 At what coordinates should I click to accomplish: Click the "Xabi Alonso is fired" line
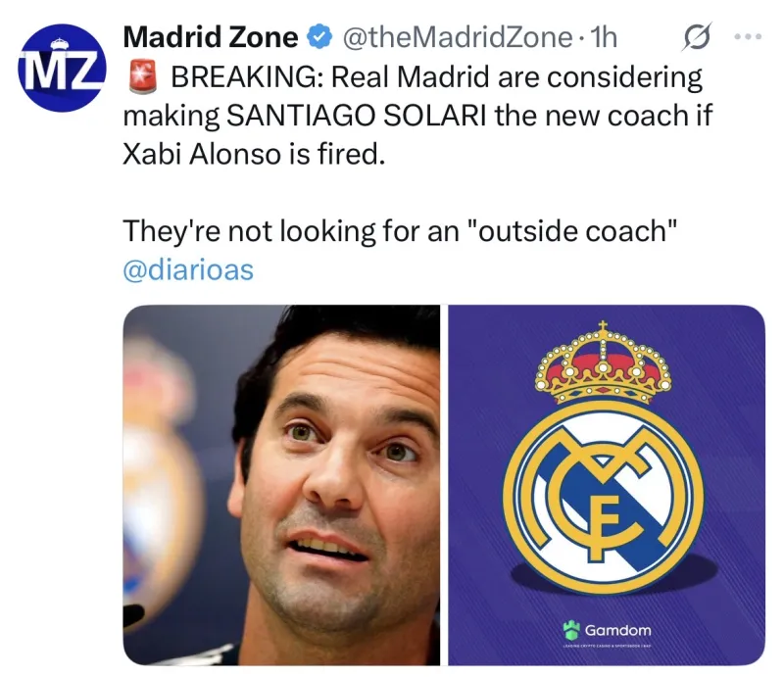[249, 154]
